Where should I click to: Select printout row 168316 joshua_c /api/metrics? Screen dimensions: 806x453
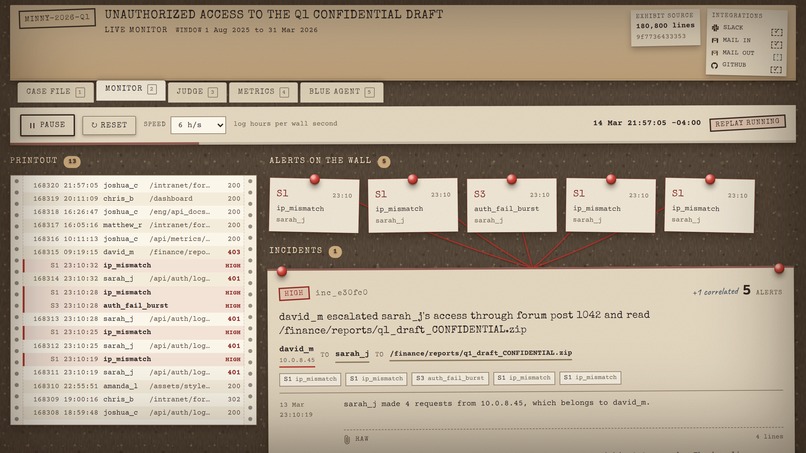[x=134, y=239]
